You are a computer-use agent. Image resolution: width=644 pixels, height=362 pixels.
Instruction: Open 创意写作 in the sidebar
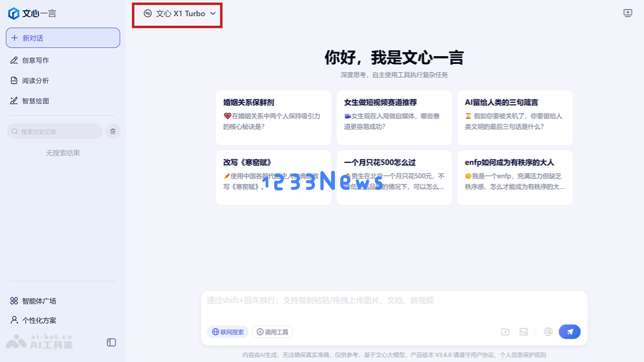[x=30, y=60]
